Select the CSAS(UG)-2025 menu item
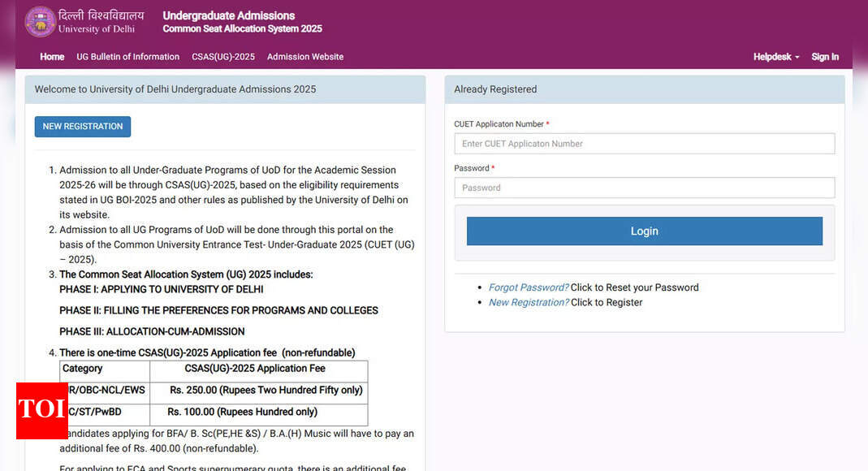The width and height of the screenshot is (868, 471). click(223, 57)
